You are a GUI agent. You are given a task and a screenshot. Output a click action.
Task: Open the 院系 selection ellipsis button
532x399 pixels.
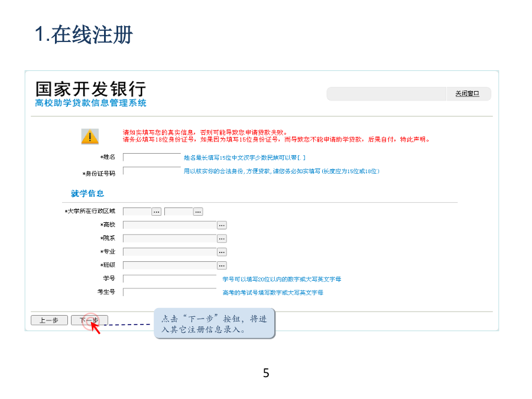tap(222, 239)
